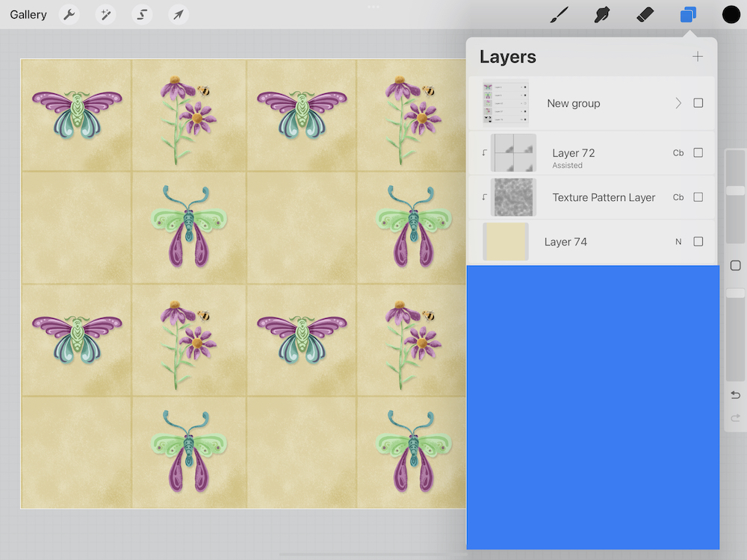Toggle visibility of Layer 72
This screenshot has width=747, height=560.
(698, 152)
